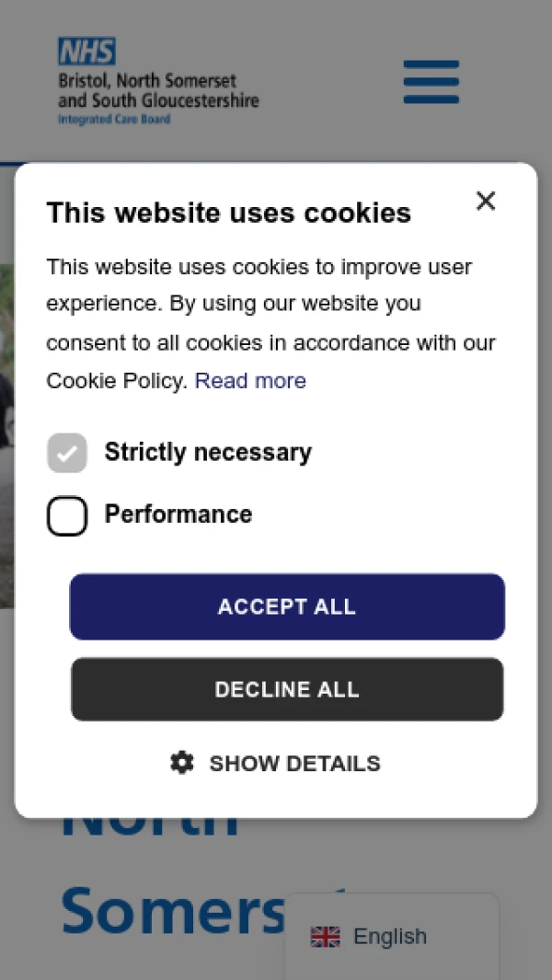
Task: Enable the Performance cookies checkbox
Action: pos(67,515)
